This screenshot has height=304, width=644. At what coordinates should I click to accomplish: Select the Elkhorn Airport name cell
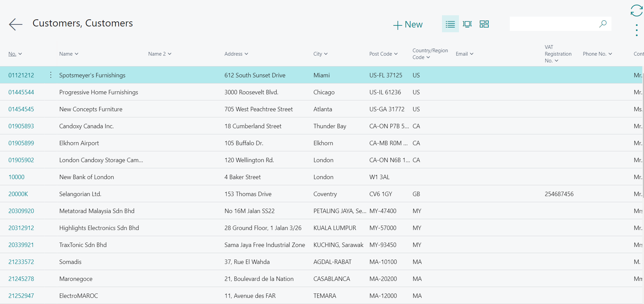[x=79, y=143]
